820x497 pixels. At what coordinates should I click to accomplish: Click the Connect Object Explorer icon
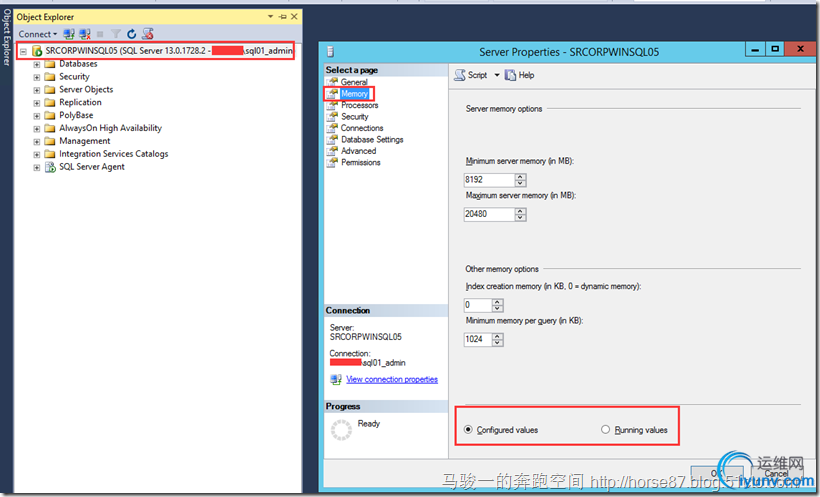tap(69, 34)
